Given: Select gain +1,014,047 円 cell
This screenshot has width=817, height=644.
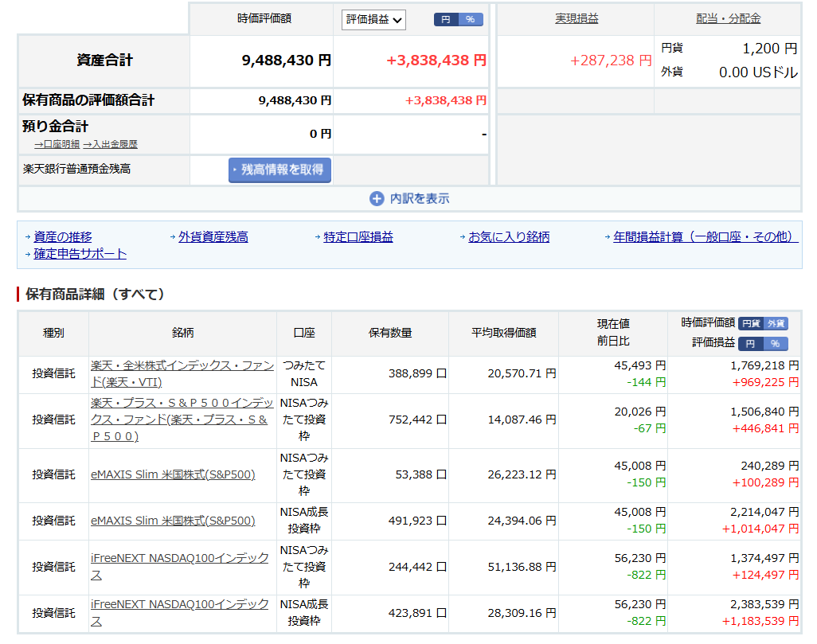Looking at the screenshot, I should tap(760, 529).
